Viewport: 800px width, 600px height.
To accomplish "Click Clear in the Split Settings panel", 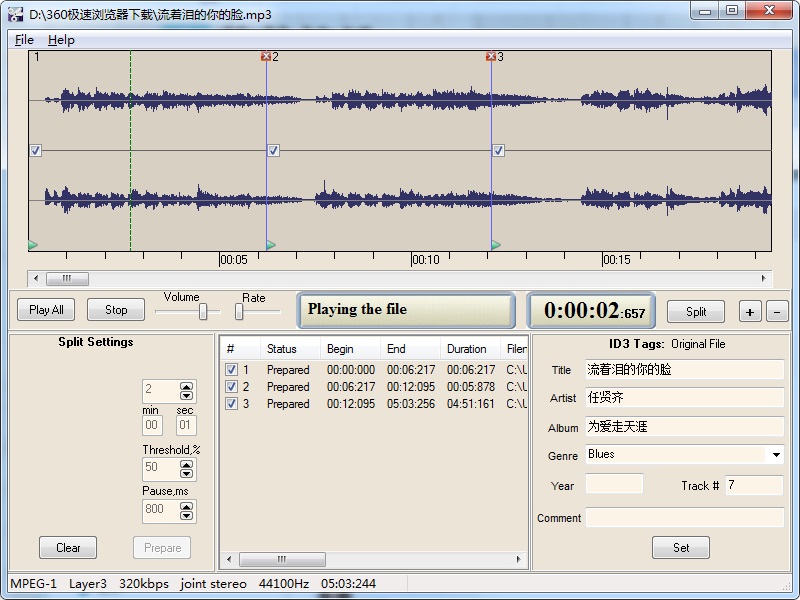I will tap(67, 547).
